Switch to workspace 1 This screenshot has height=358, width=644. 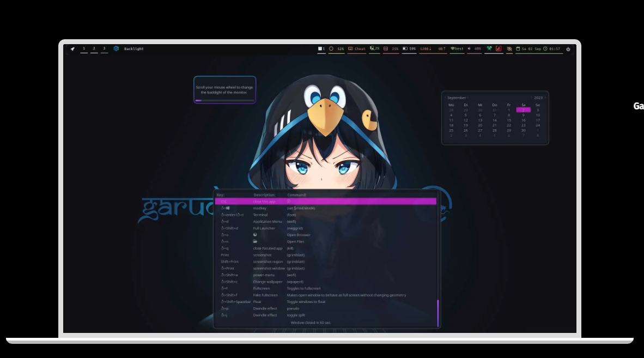[x=84, y=48]
